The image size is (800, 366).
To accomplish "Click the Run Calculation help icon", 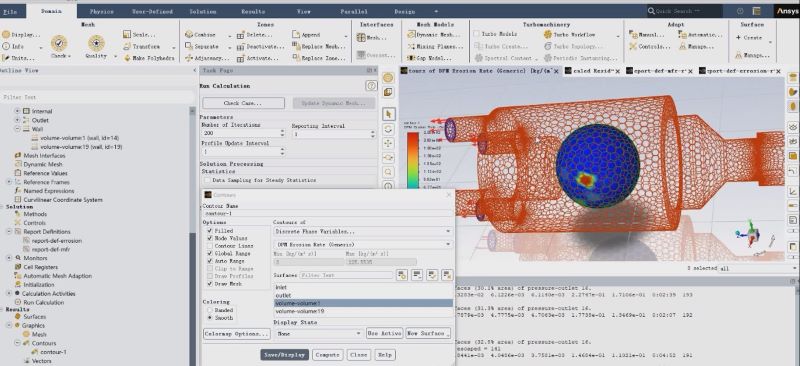I will (x=371, y=86).
